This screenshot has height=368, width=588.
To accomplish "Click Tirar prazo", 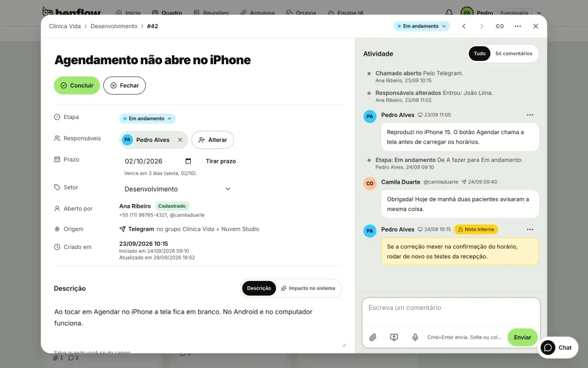I will click(x=221, y=161).
